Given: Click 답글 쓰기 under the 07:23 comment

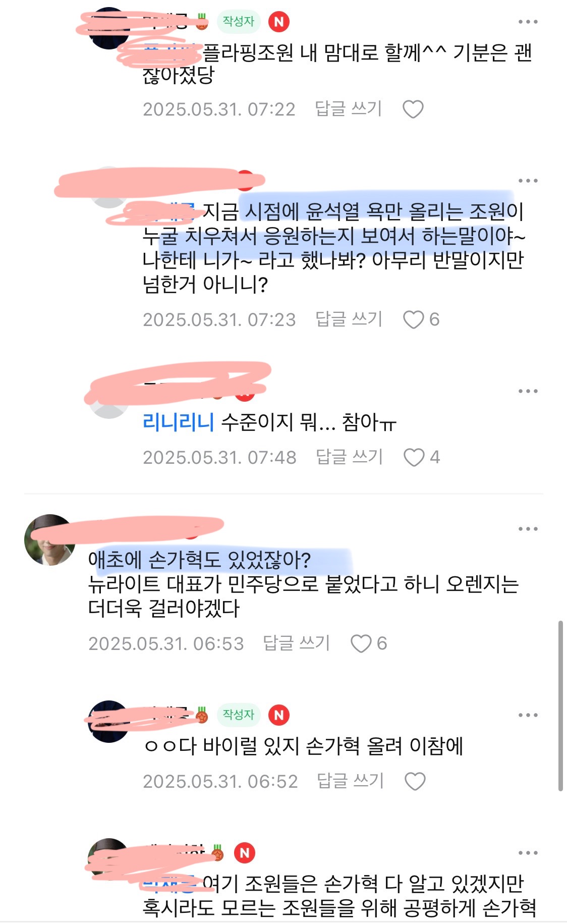Looking at the screenshot, I should [x=349, y=319].
